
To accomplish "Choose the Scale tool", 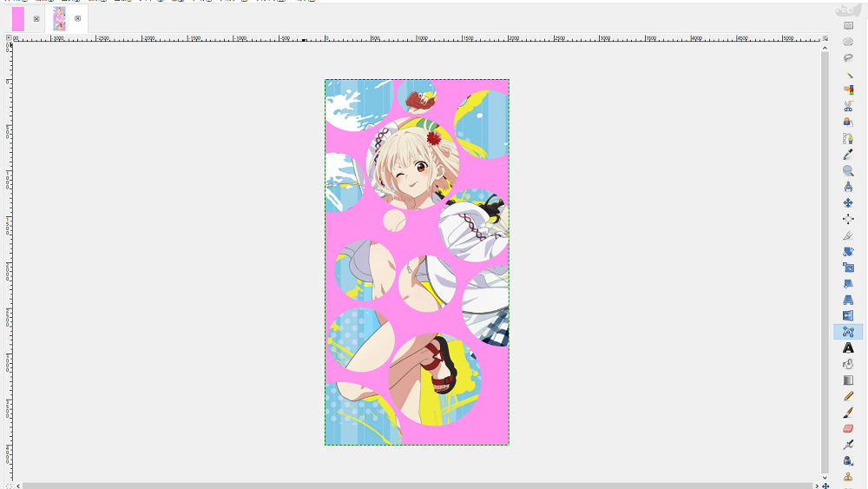I will click(x=848, y=267).
